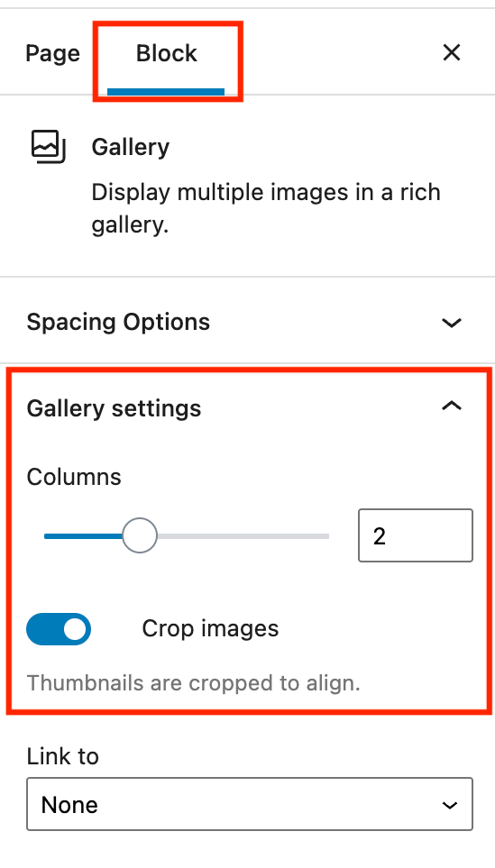
Task: Click the Link to dropdown arrow
Action: [x=451, y=805]
